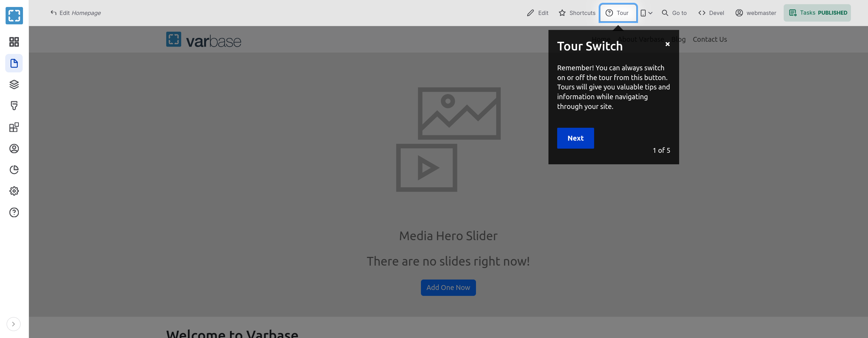The height and width of the screenshot is (338, 868).
Task: Open the device preview dropdown
Action: pyautogui.click(x=646, y=13)
